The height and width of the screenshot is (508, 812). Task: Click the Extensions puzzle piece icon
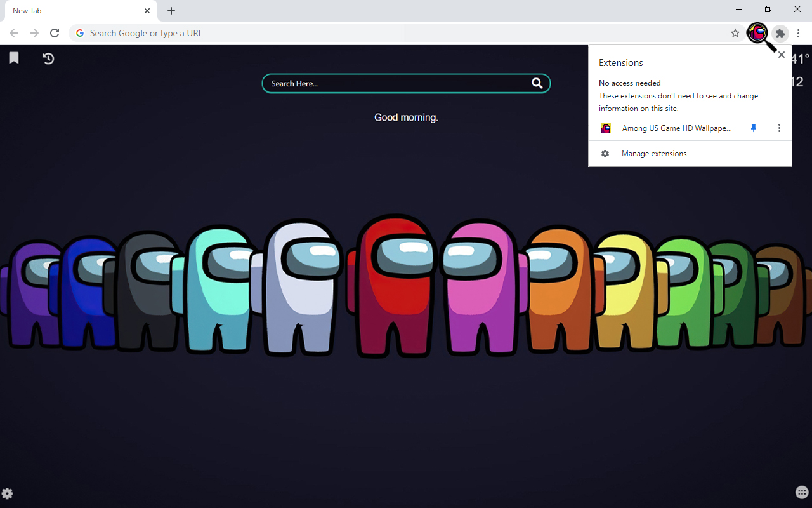click(780, 33)
